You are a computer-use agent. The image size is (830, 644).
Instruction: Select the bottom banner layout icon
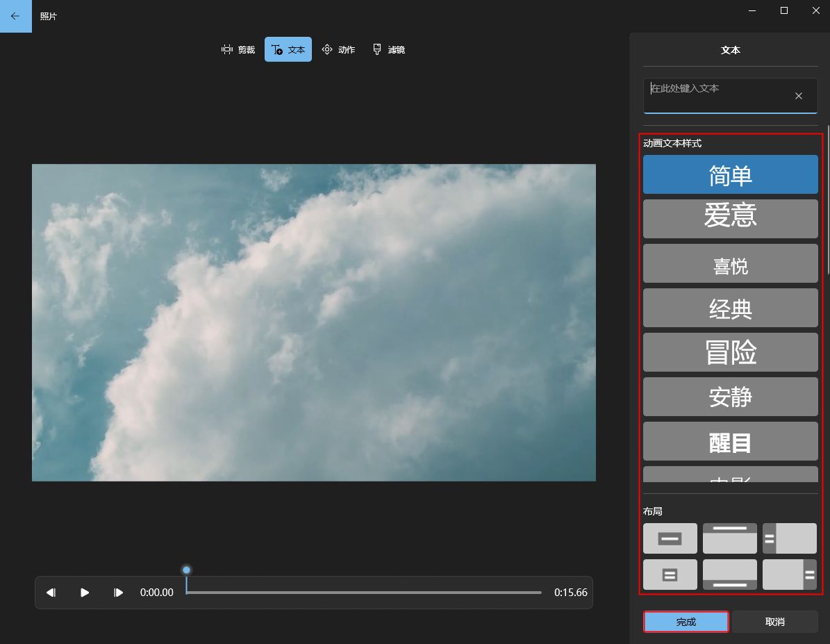point(729,575)
